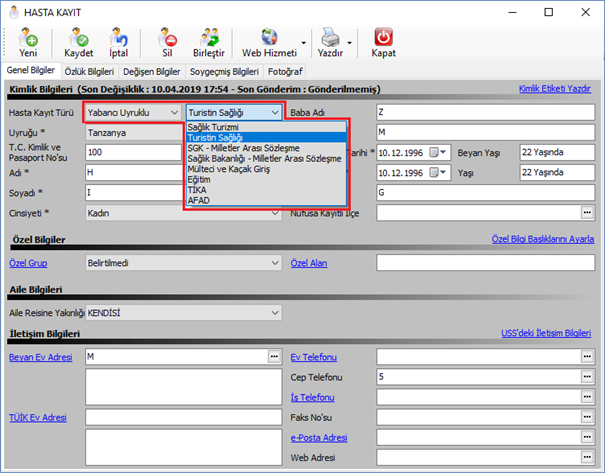605x473 pixels.
Task: Save record with the Kaydet icon
Action: (79, 37)
